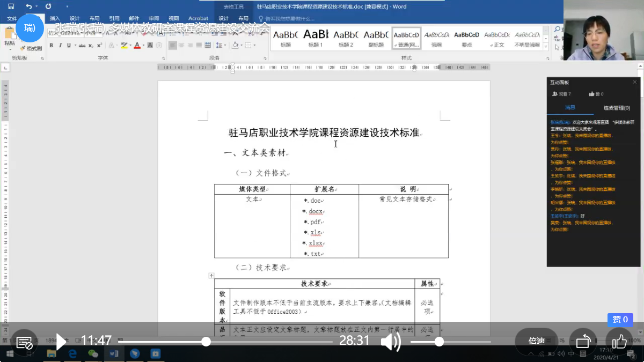Select the 副标题 subtitle style
This screenshot has height=362, width=644.
click(x=376, y=38)
